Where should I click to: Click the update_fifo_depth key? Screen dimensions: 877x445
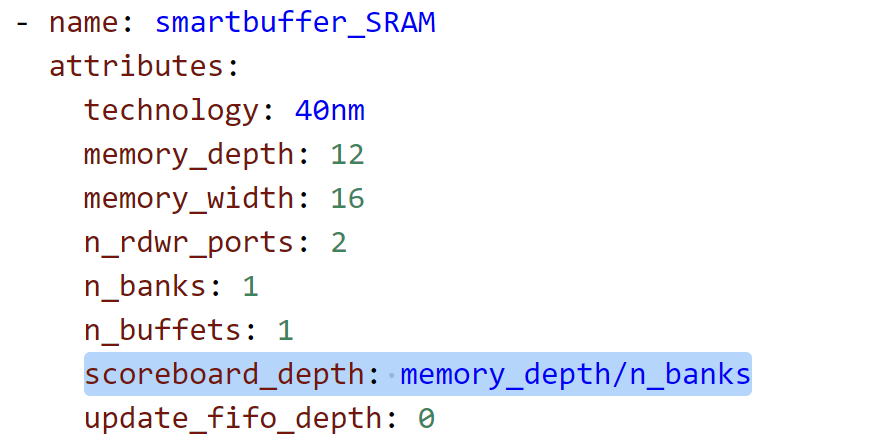click(x=232, y=419)
